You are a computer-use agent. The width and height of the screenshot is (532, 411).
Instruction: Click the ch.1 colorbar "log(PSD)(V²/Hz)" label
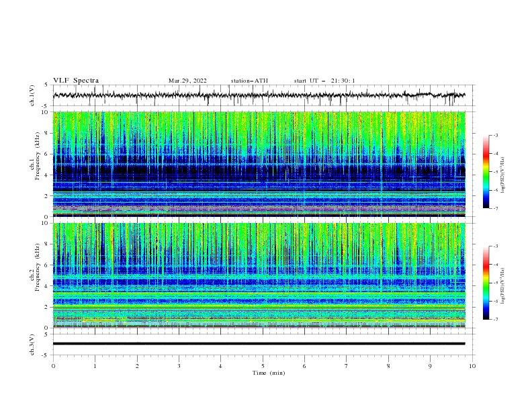503,175
